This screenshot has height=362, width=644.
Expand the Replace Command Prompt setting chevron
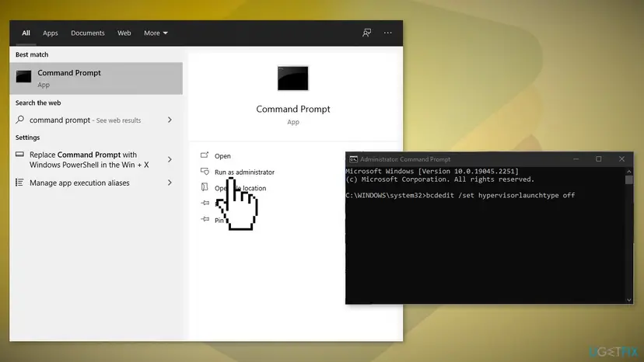click(x=170, y=159)
